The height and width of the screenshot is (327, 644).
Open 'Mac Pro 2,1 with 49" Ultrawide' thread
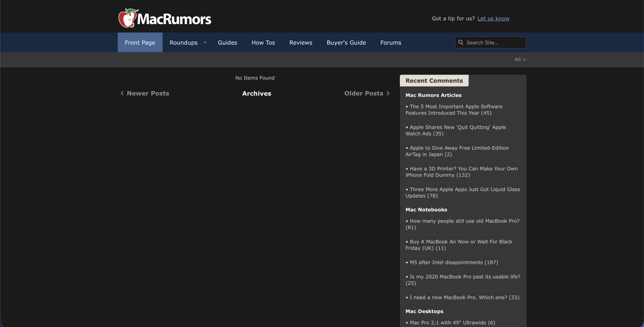[x=450, y=322]
